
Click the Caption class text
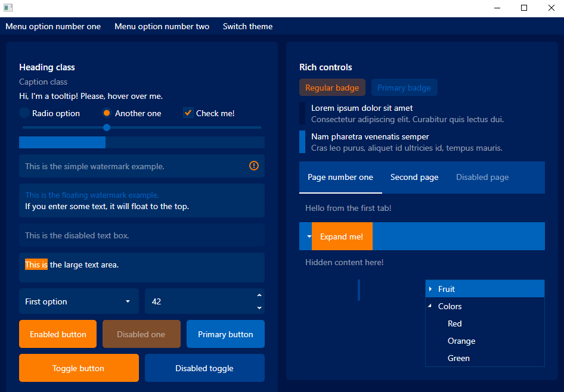coord(43,82)
